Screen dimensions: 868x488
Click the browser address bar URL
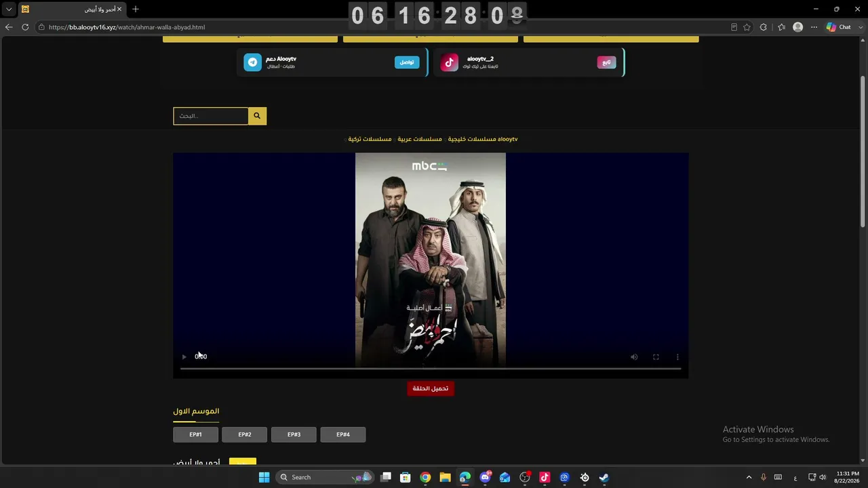[x=127, y=27]
